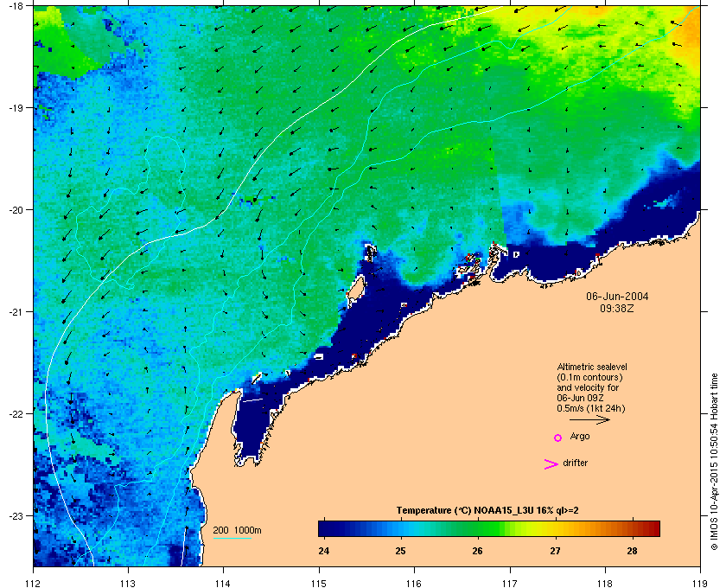Click the '06-Jun 09Z' legend line
Screen dimensions: 726x588
pyautogui.click(x=580, y=399)
